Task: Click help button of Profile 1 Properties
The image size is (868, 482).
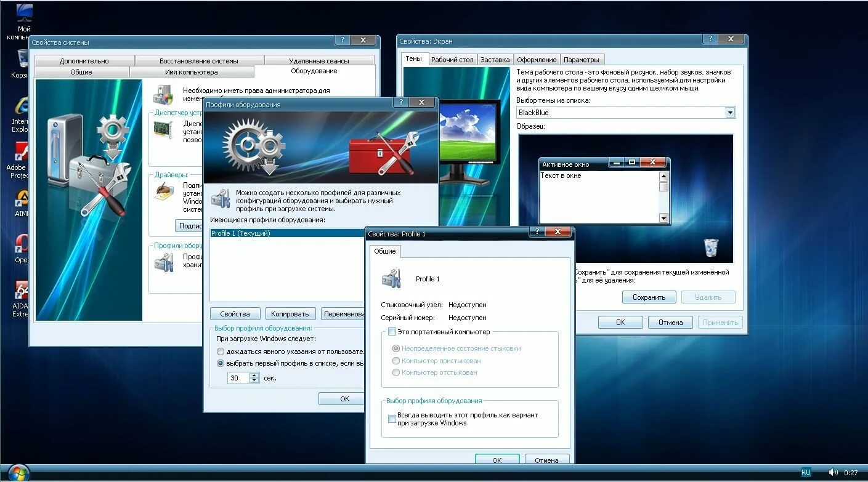Action: (x=537, y=231)
